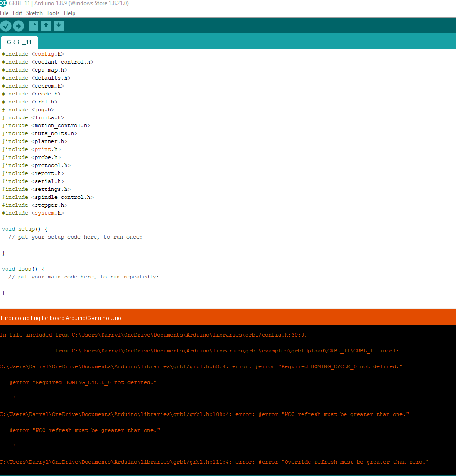Open the Sketch menu
Screen dimensions: 456x476
point(34,13)
